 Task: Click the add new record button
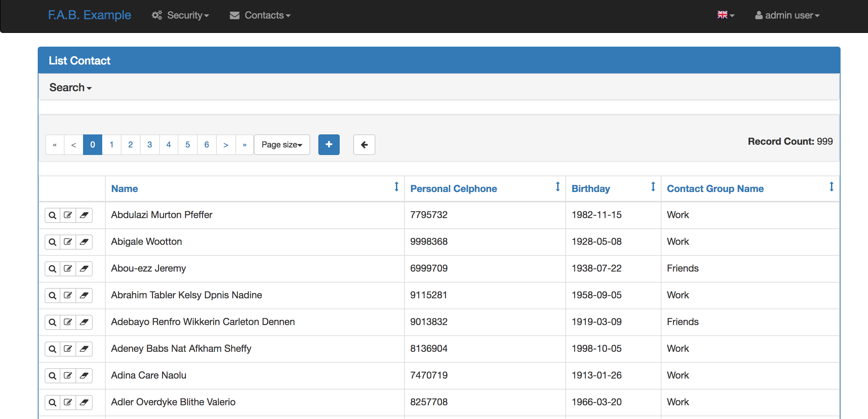pyautogui.click(x=329, y=144)
